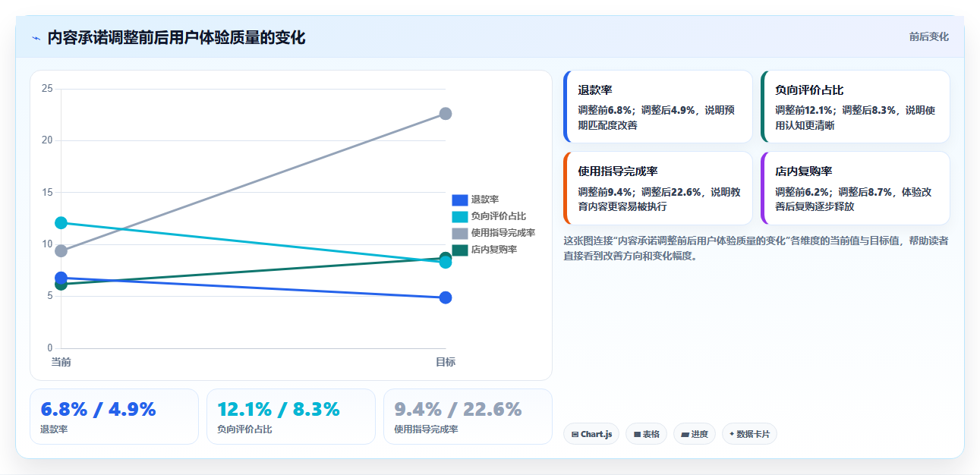This screenshot has height=475, width=980.
Task: Click the card text '调整前9.4%；调整后22.6%'
Action: (639, 192)
